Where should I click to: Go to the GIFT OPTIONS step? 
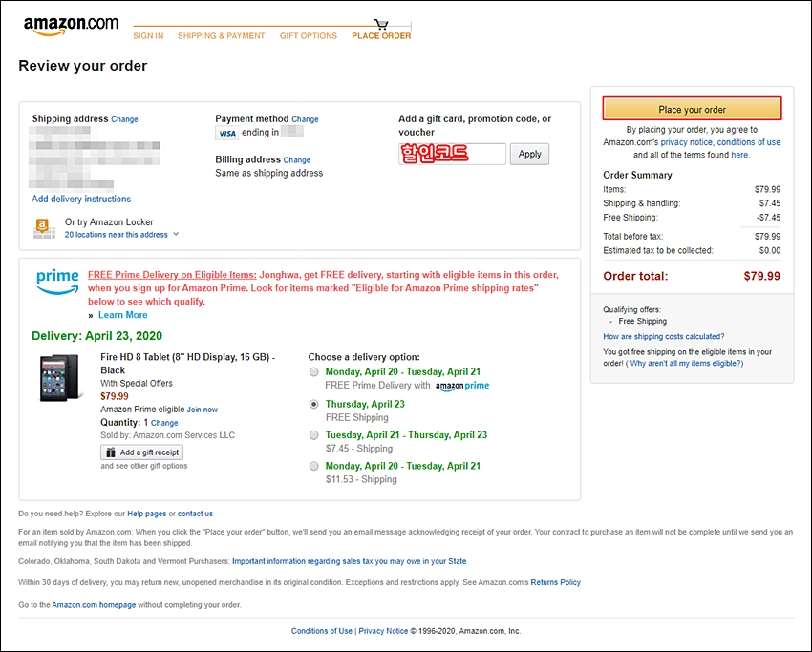pos(309,35)
